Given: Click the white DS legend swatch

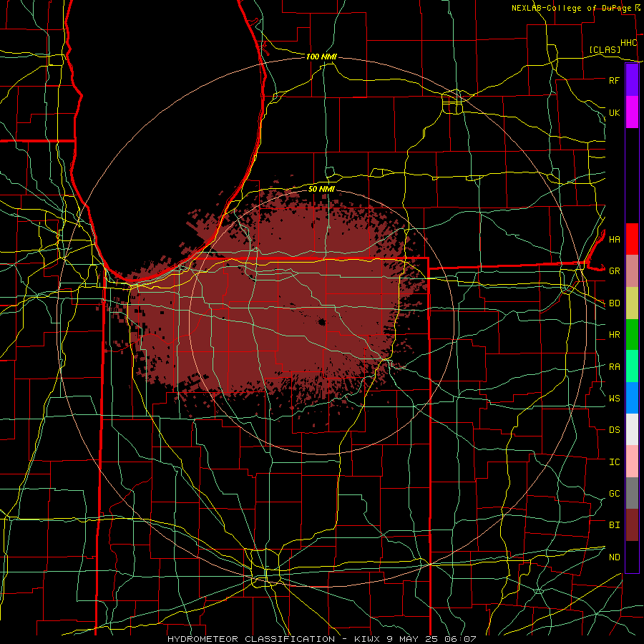Looking at the screenshot, I should 632,429.
